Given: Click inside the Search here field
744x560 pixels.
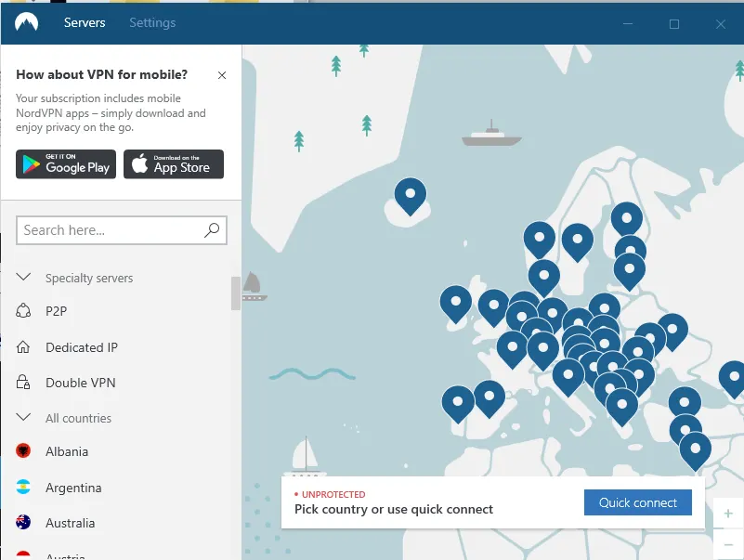Looking at the screenshot, I should 110,230.
